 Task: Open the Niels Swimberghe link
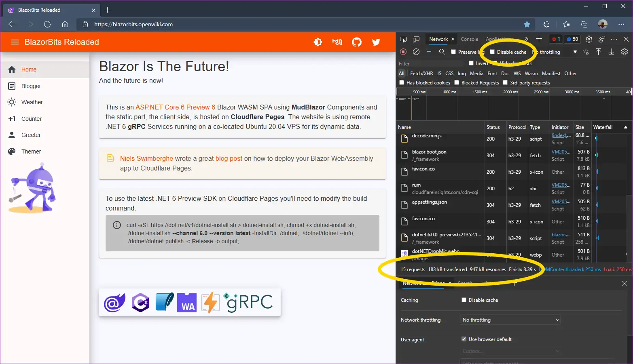147,158
